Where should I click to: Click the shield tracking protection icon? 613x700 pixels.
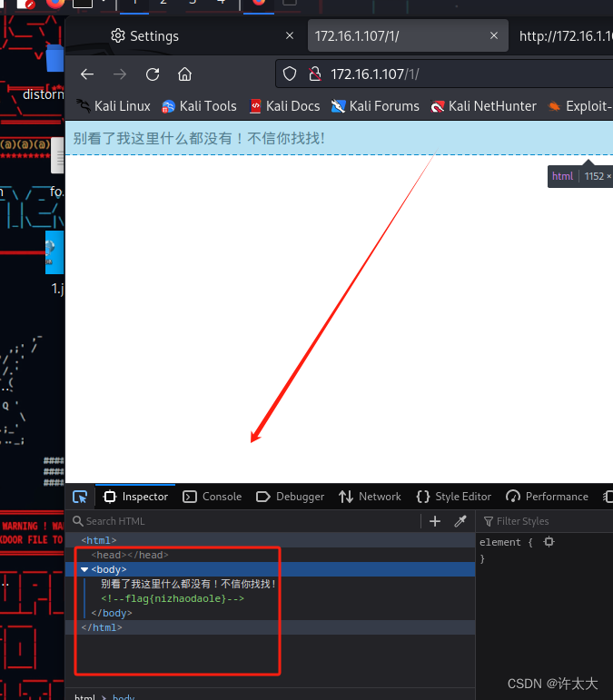click(x=290, y=74)
